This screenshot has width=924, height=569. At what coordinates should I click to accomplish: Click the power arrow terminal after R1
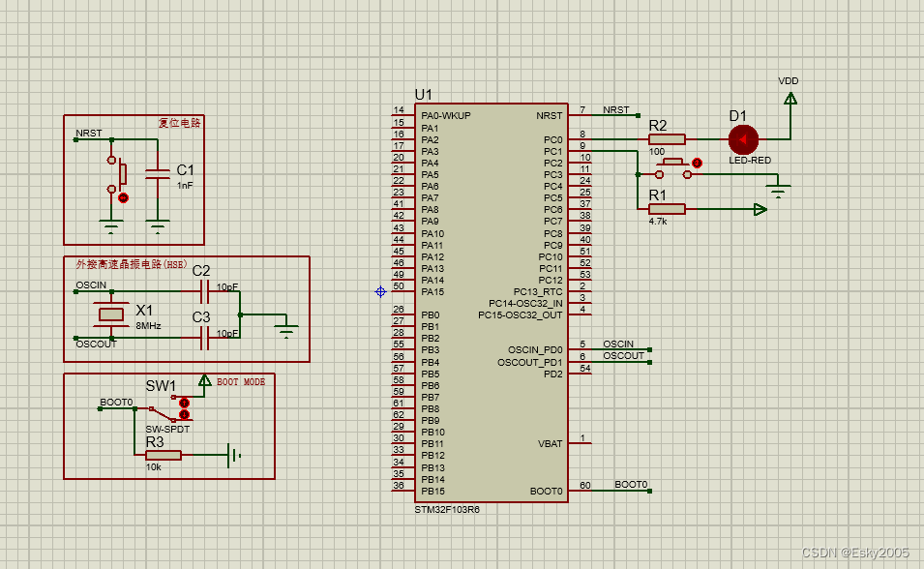[760, 209]
